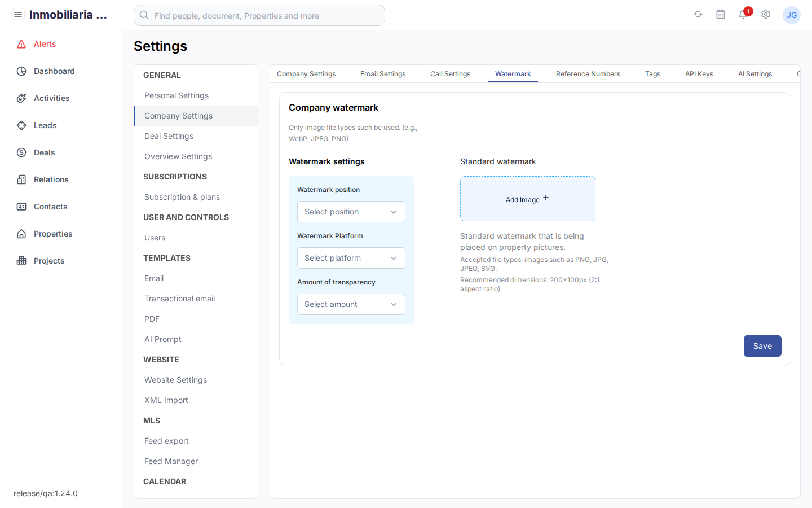Click the Save button for watermark settings
The height and width of the screenshot is (508, 812).
(x=762, y=346)
